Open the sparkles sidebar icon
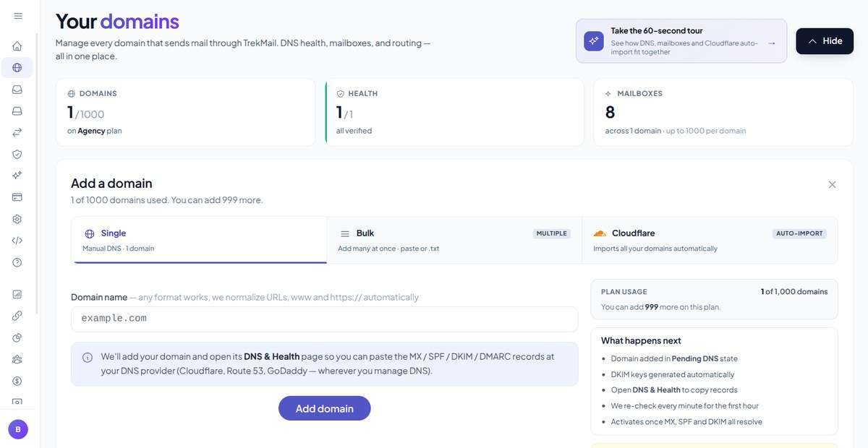Viewport: 868px width, 448px height. coord(17,176)
